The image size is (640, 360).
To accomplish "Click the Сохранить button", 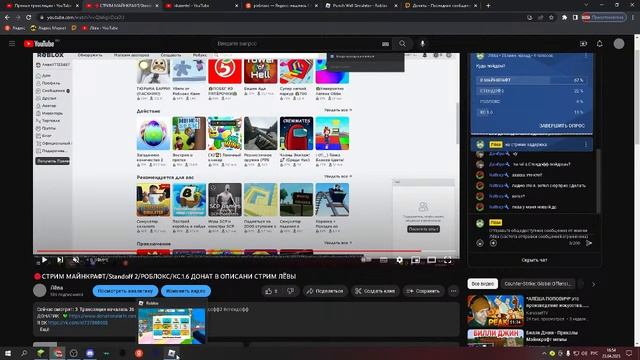I will point(423,291).
